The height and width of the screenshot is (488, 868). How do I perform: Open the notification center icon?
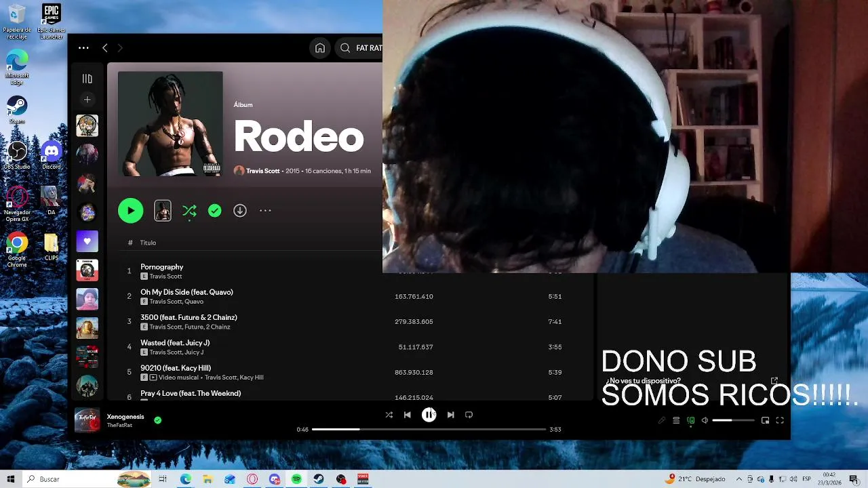(x=854, y=479)
